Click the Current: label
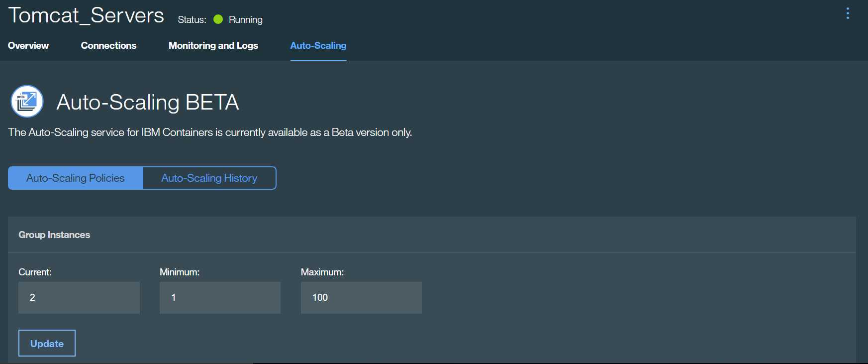Image resolution: width=868 pixels, height=364 pixels. pyautogui.click(x=35, y=272)
